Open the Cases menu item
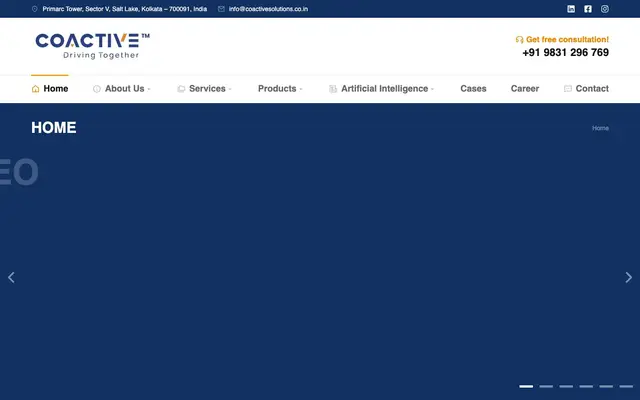640x400 pixels. coord(473,89)
